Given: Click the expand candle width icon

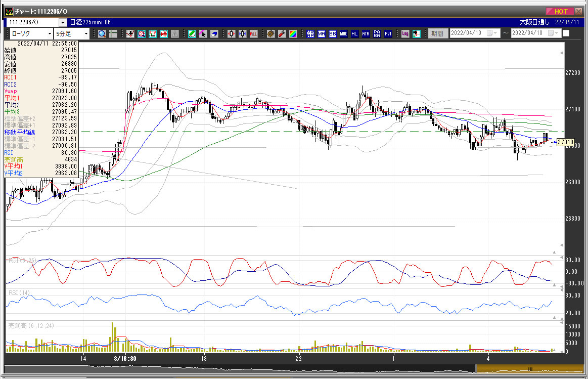Looking at the screenshot, I should point(243,34).
